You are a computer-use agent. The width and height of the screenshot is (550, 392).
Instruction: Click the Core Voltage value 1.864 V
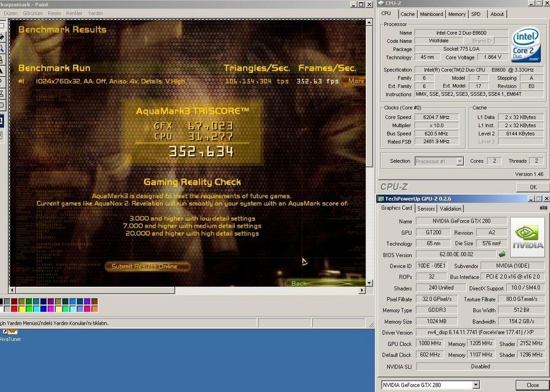pos(493,57)
